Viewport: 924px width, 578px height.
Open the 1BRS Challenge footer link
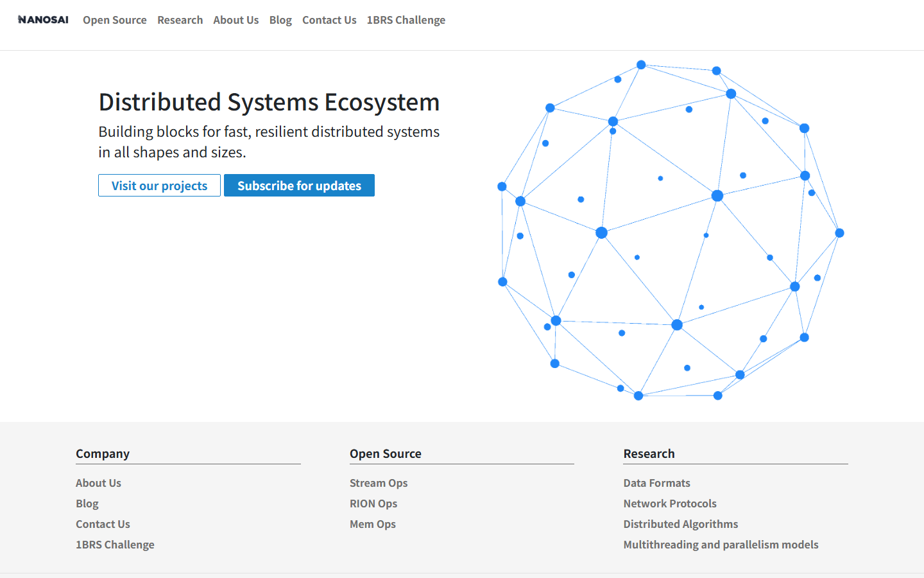click(x=115, y=545)
